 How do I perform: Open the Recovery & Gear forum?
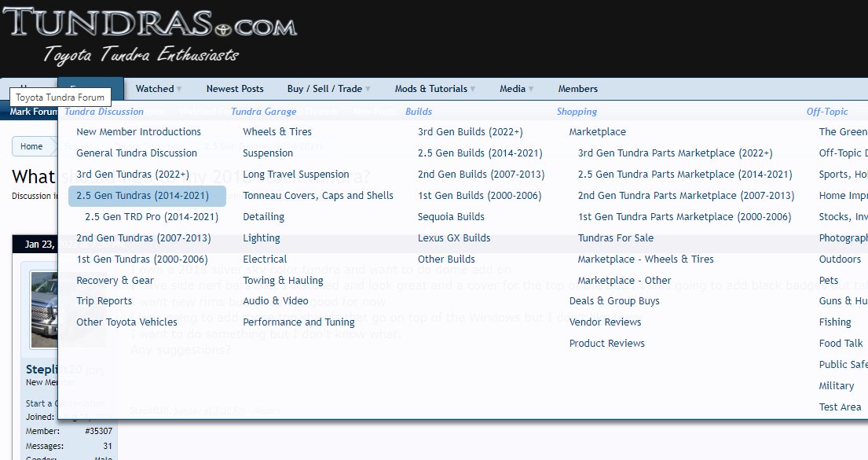pos(115,281)
